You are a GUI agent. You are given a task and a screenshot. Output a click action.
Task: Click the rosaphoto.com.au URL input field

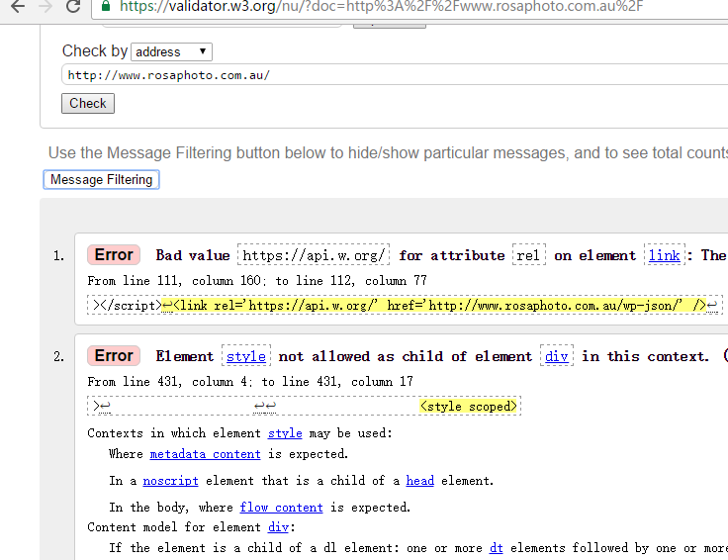coord(395,75)
